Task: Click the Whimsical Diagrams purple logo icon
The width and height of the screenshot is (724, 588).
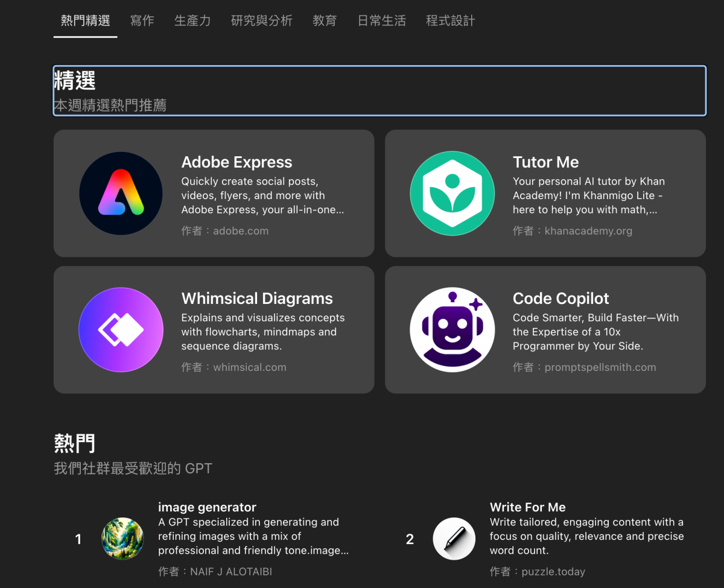Action: 121,329
